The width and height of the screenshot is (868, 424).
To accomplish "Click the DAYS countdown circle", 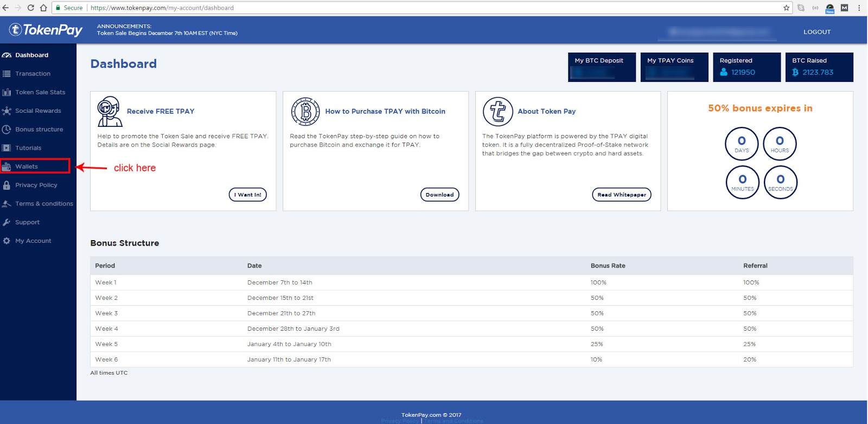I will pos(742,144).
